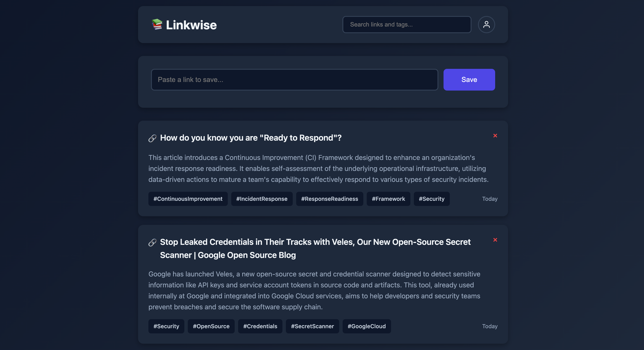Image resolution: width=644 pixels, height=350 pixels.
Task: Choose the #OpenSource tag
Action: 211,326
